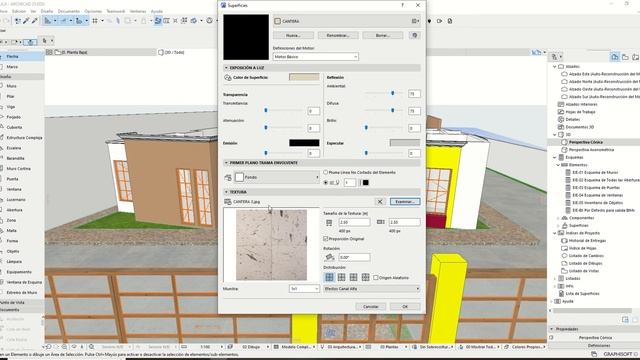Click the cover fill icon left of Fondo

pos(228,177)
